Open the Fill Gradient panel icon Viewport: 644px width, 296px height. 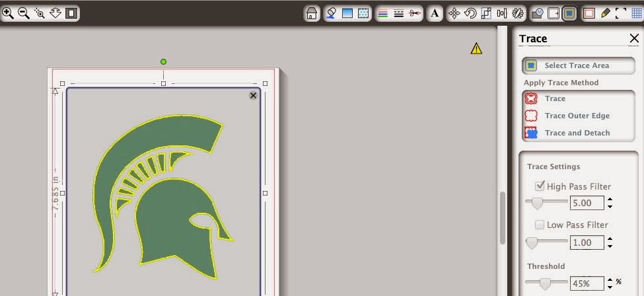347,13
